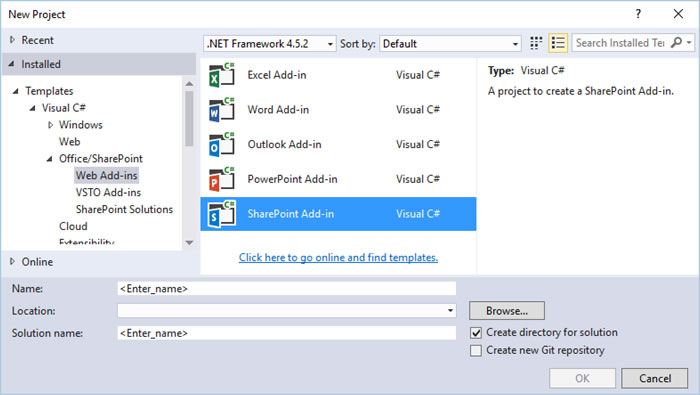Screen dimensions: 700x395
Task: Select VSTO Add-ins in templates tree
Action: point(108,192)
